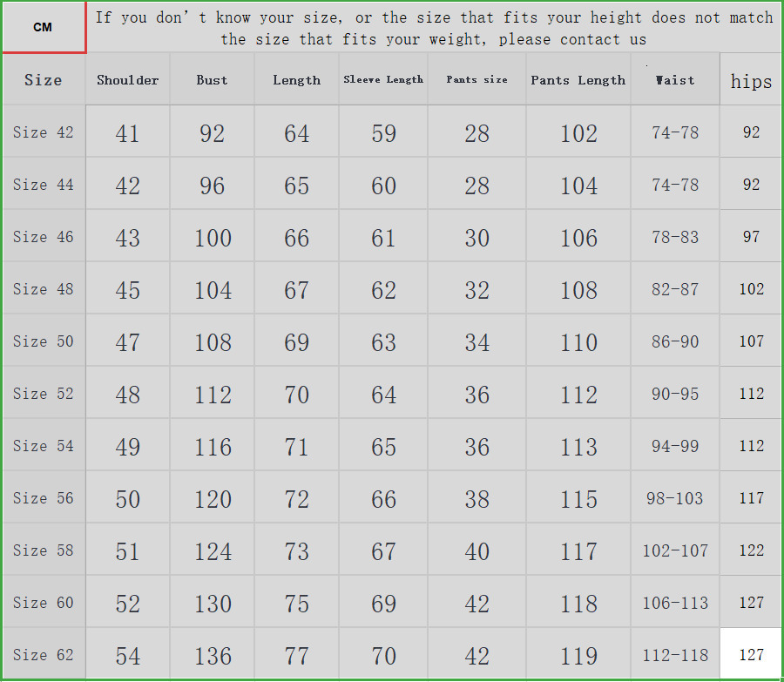Screen dimensions: 784x682
Task: Select the hips value 97 cell
Action: click(x=751, y=237)
